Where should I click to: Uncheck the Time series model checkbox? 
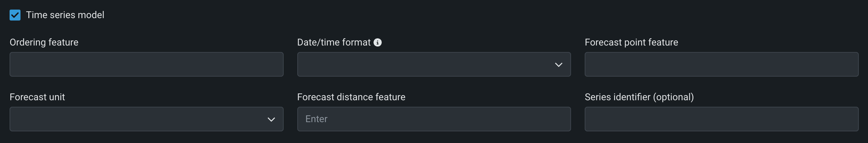click(x=15, y=15)
